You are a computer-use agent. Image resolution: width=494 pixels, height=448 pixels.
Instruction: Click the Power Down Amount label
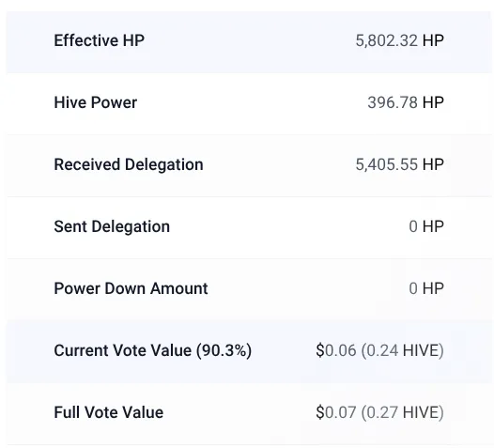tap(131, 288)
